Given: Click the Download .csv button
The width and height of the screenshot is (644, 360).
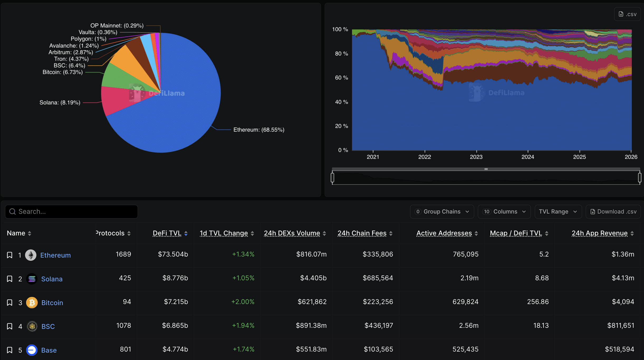Looking at the screenshot, I should [x=613, y=212].
